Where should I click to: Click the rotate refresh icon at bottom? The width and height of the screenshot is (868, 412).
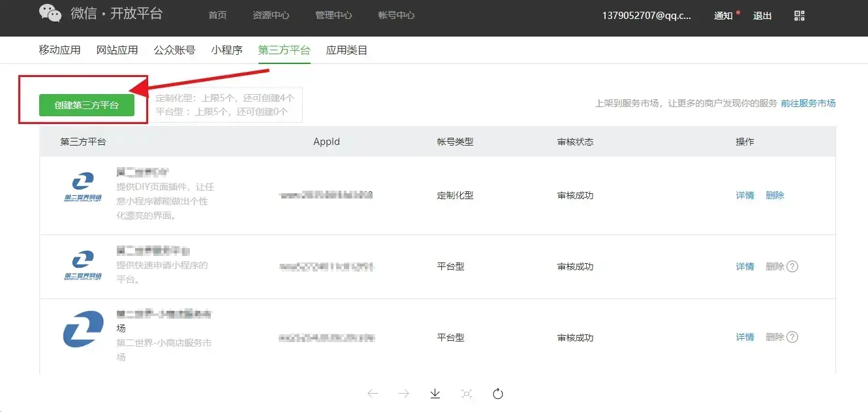[x=498, y=393]
